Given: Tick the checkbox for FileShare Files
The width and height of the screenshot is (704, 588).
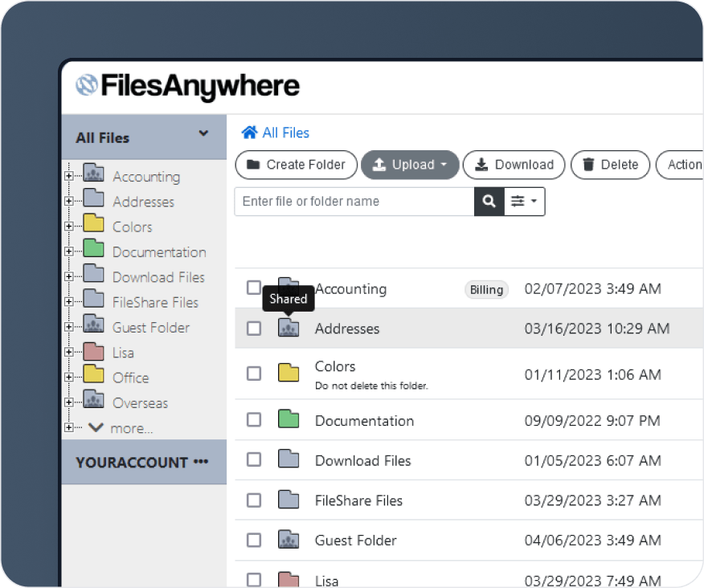Looking at the screenshot, I should (254, 500).
